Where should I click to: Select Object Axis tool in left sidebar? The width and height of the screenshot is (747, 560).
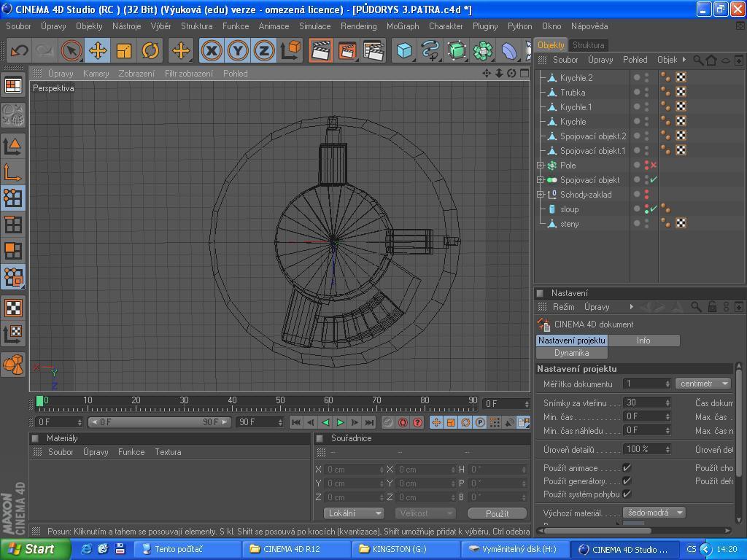pos(13,172)
